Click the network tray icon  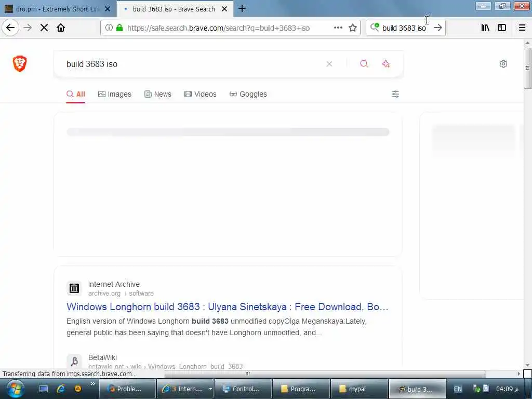click(476, 389)
